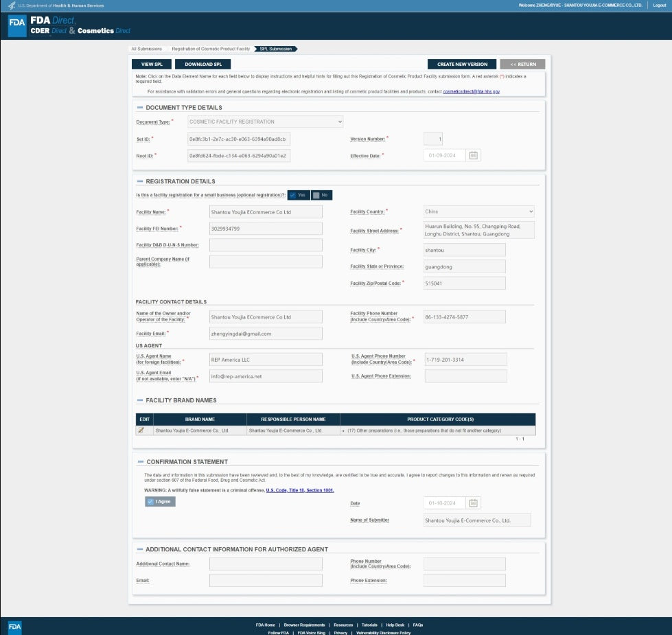Select Yes for small business registration
This screenshot has height=635, width=672.
(297, 195)
